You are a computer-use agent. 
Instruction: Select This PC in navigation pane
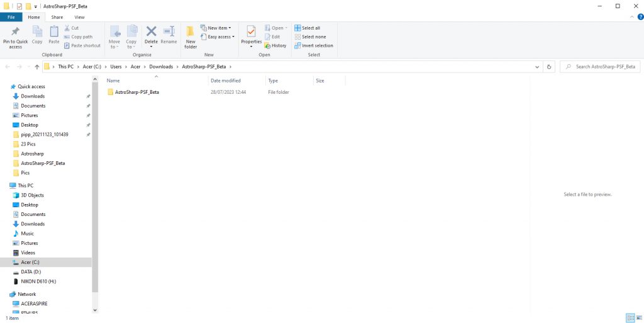tap(25, 186)
